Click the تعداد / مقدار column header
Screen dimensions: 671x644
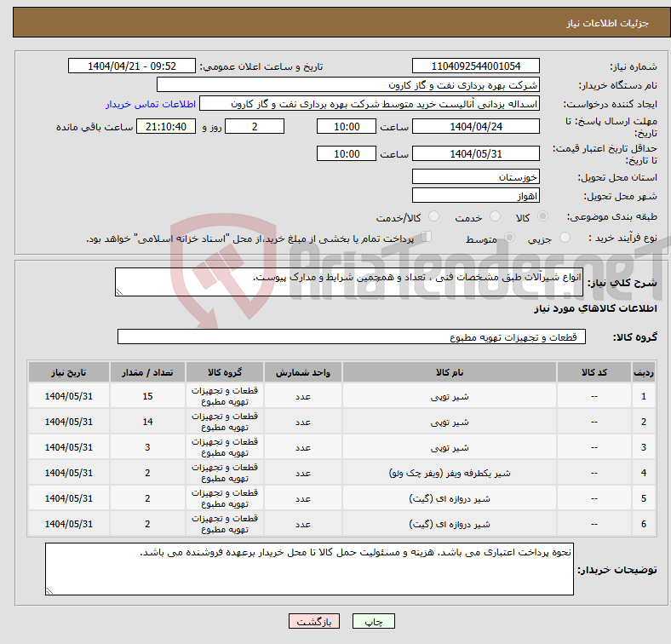[x=147, y=372]
